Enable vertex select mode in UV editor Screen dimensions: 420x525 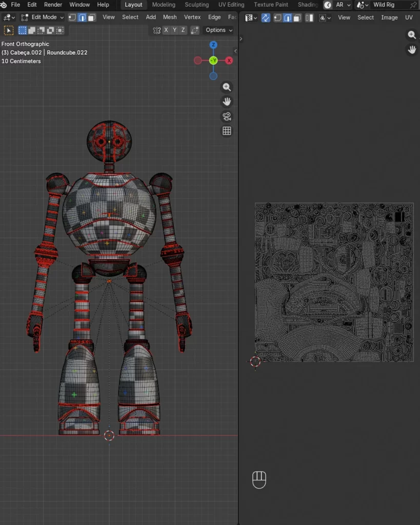click(277, 18)
